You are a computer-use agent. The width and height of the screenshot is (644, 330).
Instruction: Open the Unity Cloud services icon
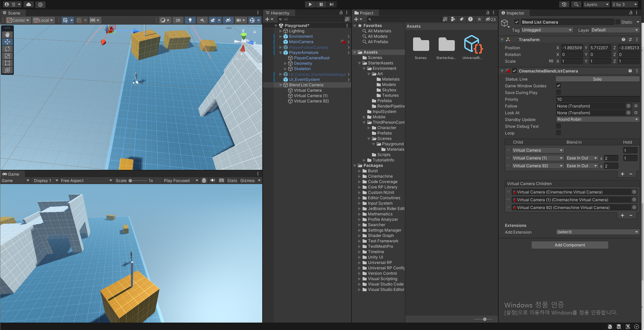coord(29,4)
